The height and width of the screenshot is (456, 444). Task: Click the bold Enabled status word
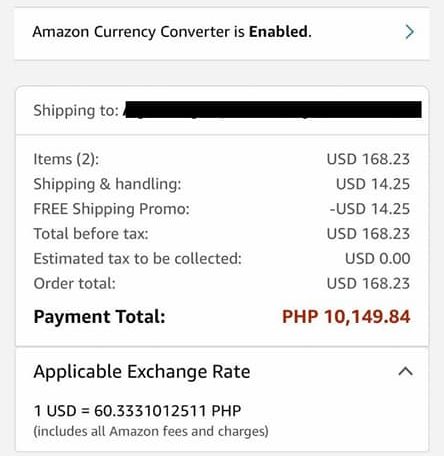(278, 32)
